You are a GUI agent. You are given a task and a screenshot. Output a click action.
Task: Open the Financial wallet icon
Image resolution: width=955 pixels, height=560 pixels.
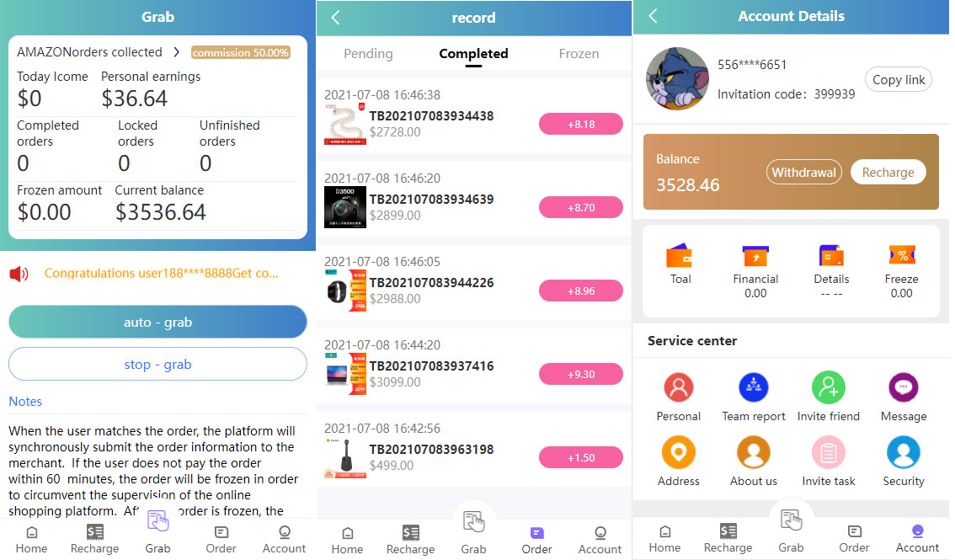[x=755, y=256]
